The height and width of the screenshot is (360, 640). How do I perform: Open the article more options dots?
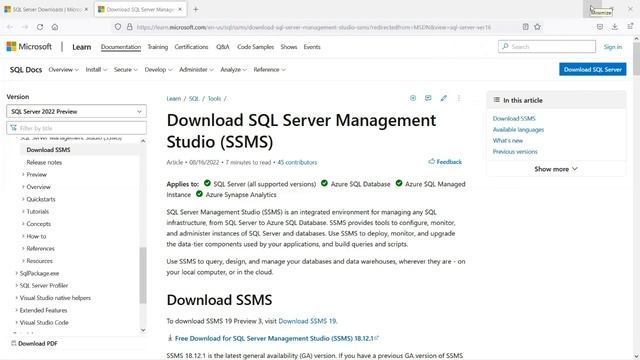point(459,98)
